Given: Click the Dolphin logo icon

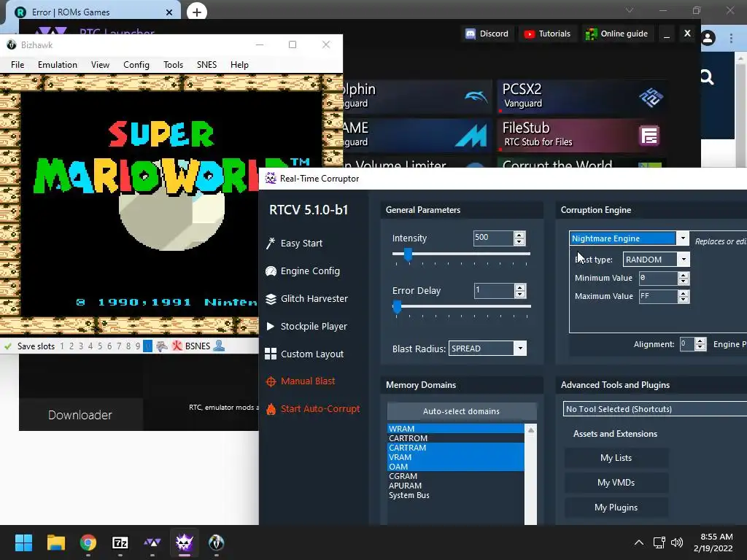Looking at the screenshot, I should click(476, 97).
